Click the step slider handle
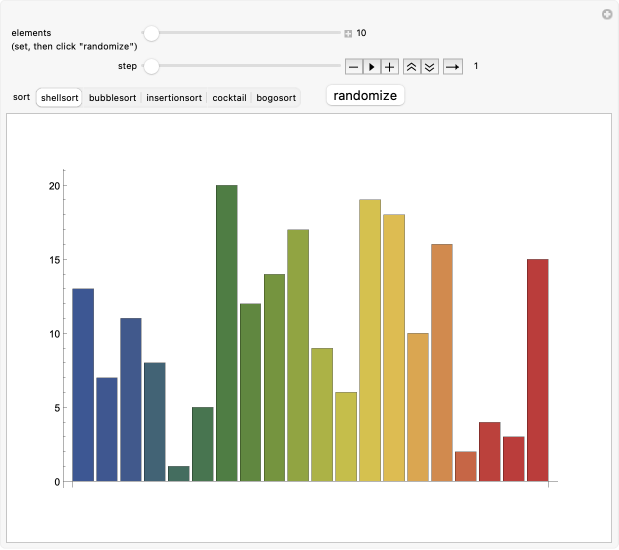 pyautogui.click(x=151, y=67)
